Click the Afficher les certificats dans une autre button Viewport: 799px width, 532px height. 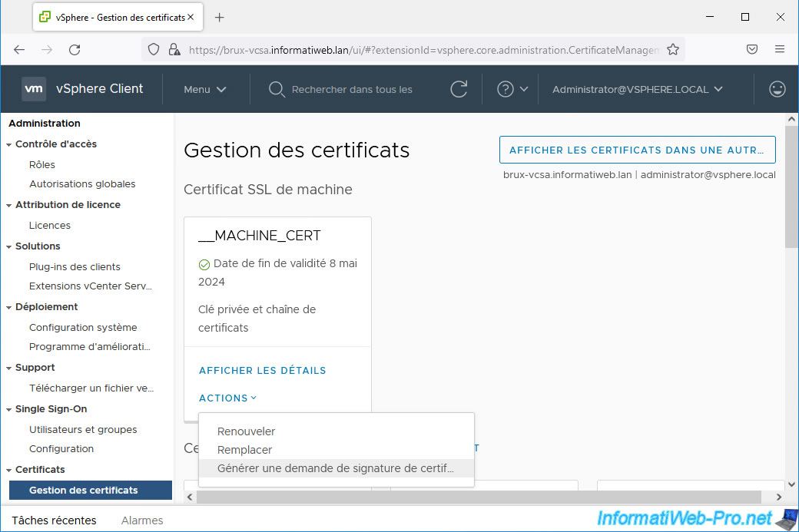click(637, 150)
